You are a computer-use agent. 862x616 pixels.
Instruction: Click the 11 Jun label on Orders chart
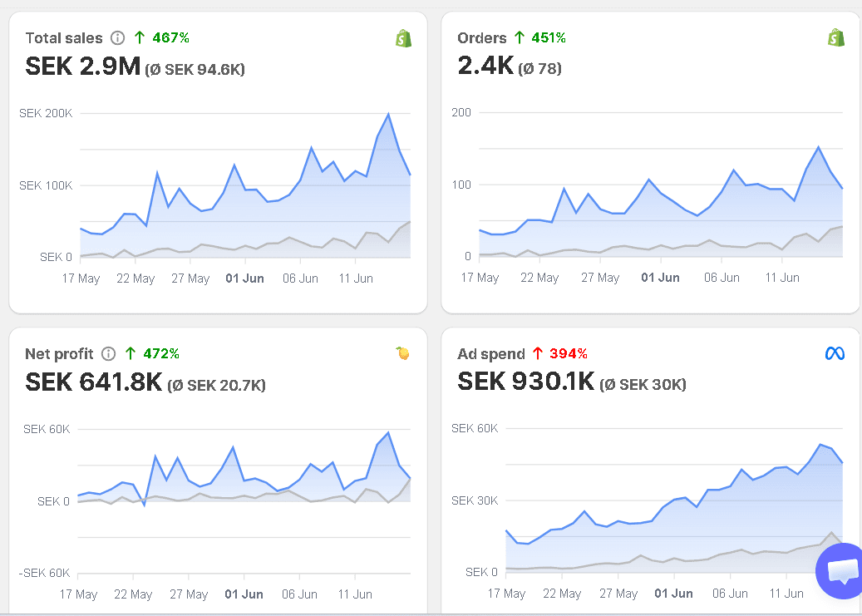point(782,278)
